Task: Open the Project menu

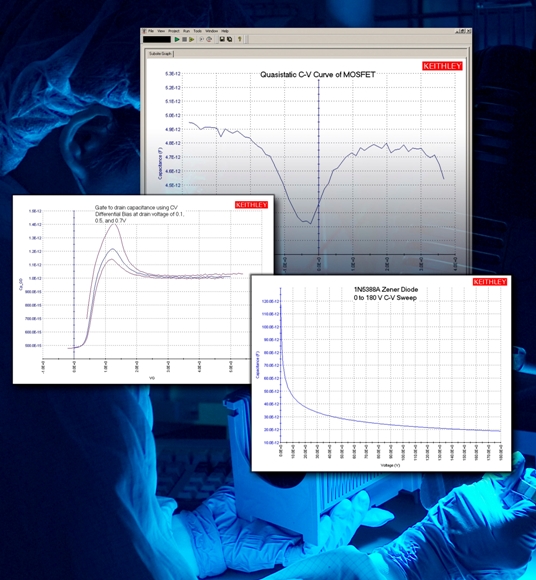Action: point(174,31)
